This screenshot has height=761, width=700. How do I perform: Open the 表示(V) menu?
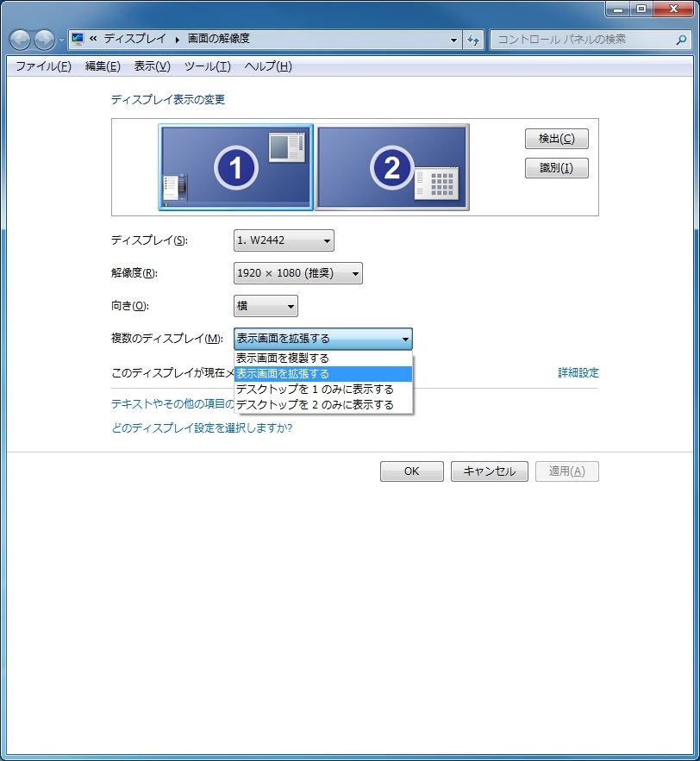[x=153, y=66]
